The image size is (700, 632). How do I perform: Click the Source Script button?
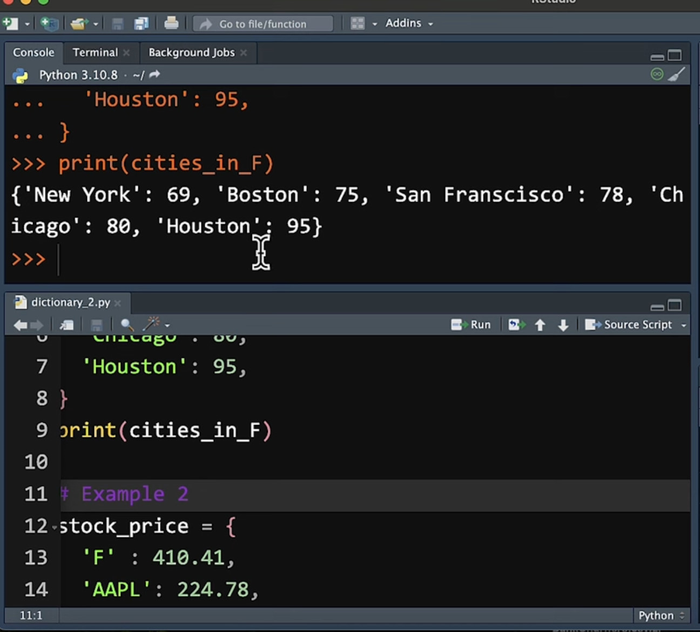click(x=630, y=325)
